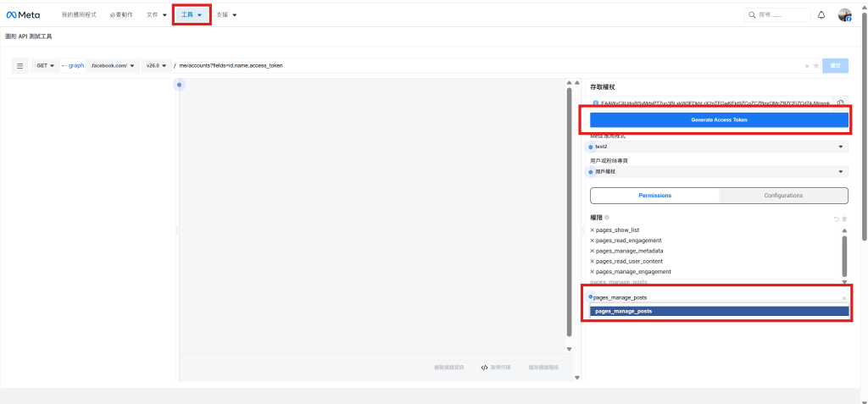Click the response panel scroll-down arrow
868x404 pixels.
[x=569, y=349]
